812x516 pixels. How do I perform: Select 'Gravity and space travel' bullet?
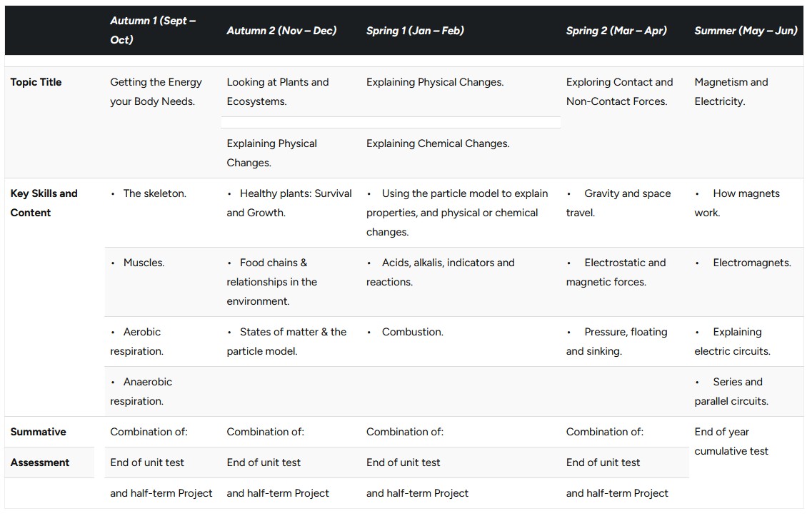pos(618,203)
